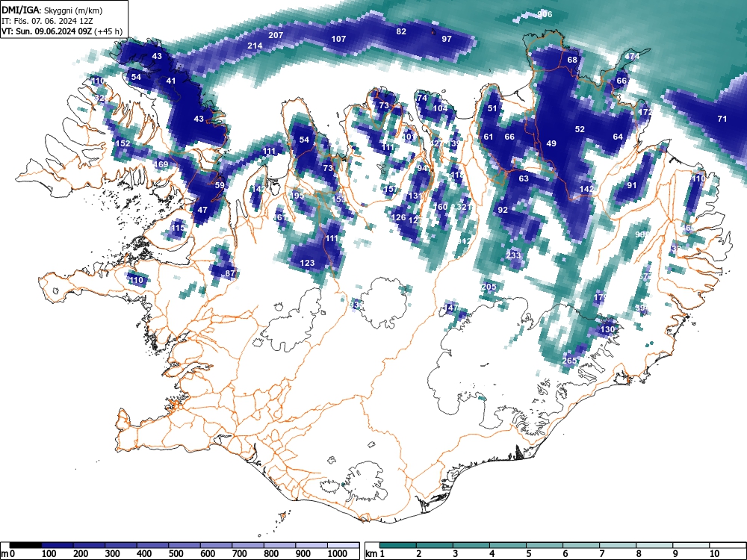Click the '500' label on the metre legend
The image size is (747, 560).
[x=176, y=553]
